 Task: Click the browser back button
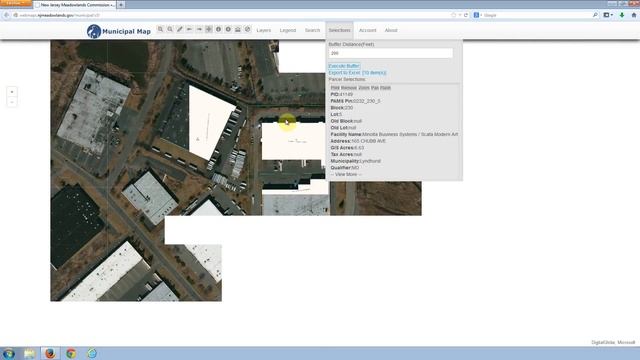(x=6, y=15)
